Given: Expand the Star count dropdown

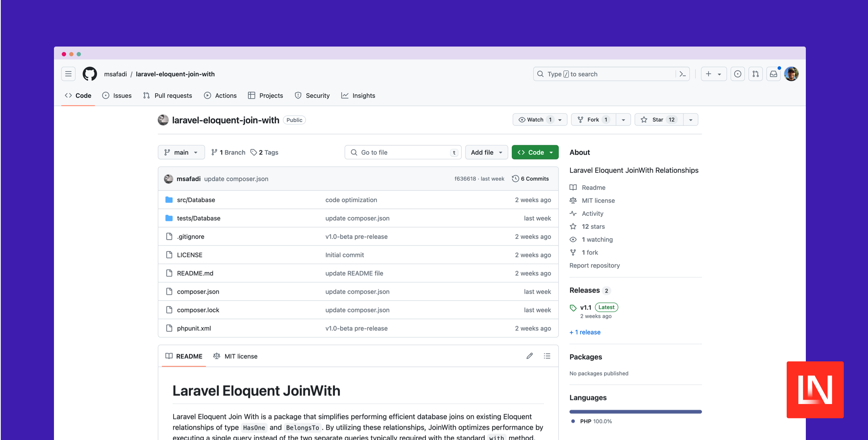Looking at the screenshot, I should pyautogui.click(x=690, y=120).
